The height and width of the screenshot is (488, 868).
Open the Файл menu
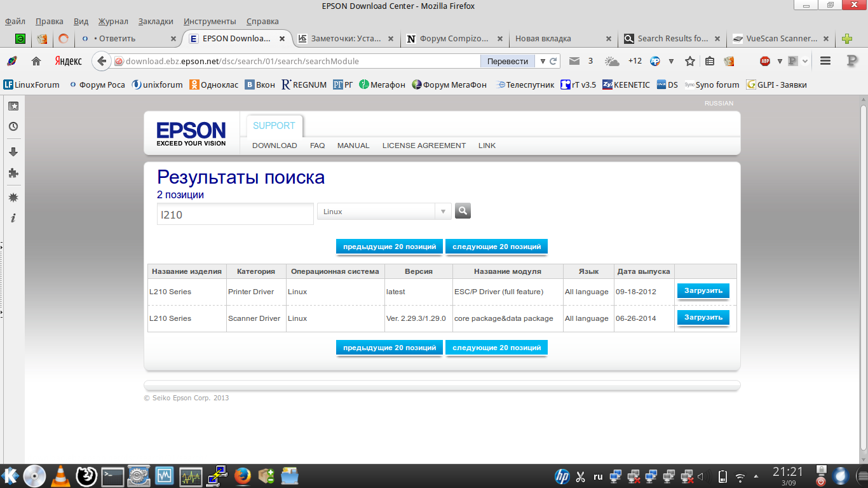[15, 22]
